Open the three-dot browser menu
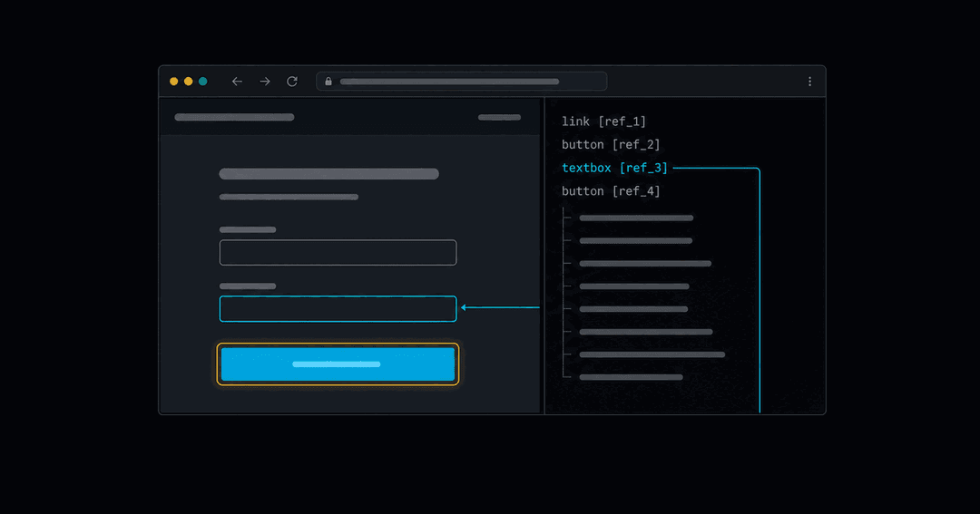 tap(809, 82)
